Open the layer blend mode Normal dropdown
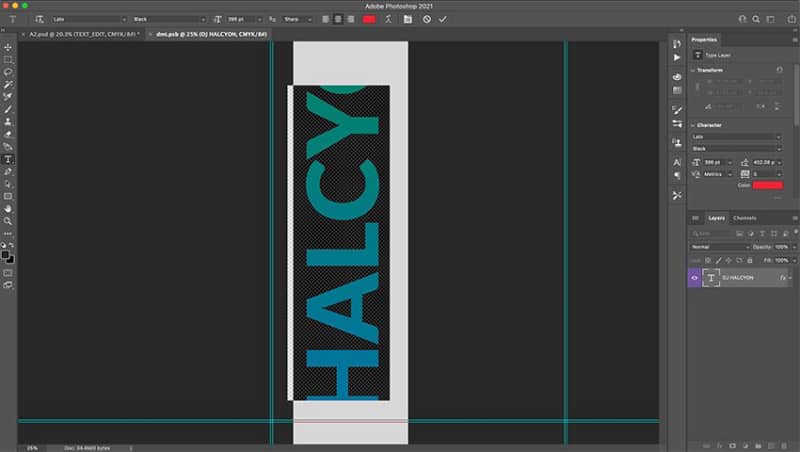This screenshot has width=800, height=452. [x=720, y=247]
